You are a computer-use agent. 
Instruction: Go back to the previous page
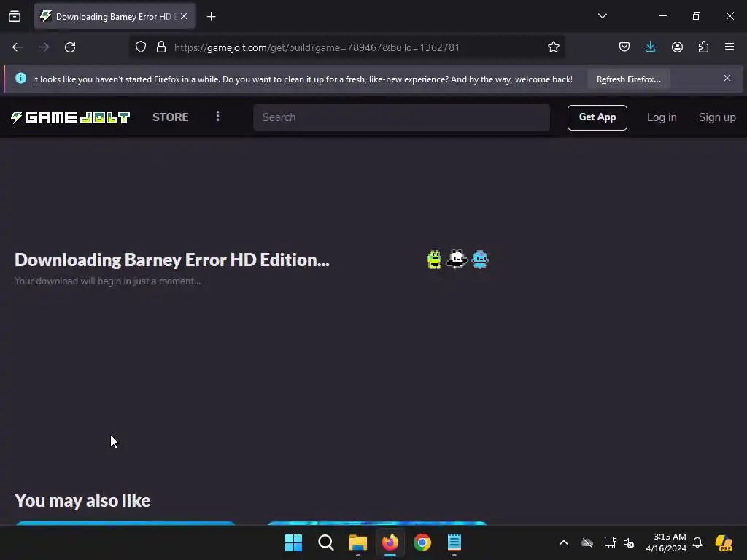[x=18, y=47]
